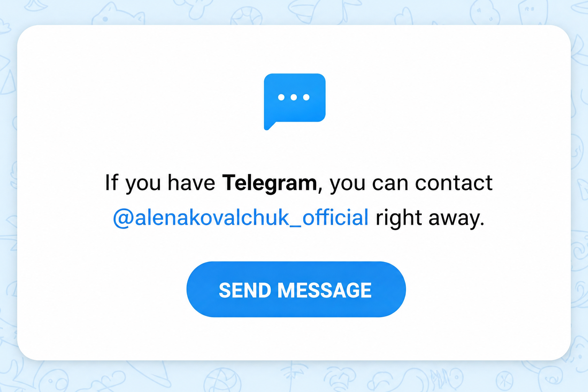Image resolution: width=588 pixels, height=392 pixels.
Task: Click the left dot inside the chat bubble
Action: [x=281, y=97]
